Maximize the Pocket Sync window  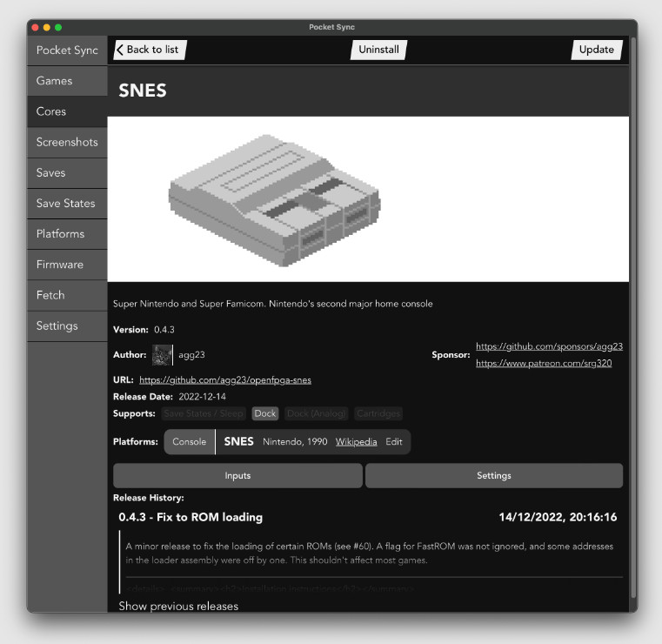(x=58, y=28)
